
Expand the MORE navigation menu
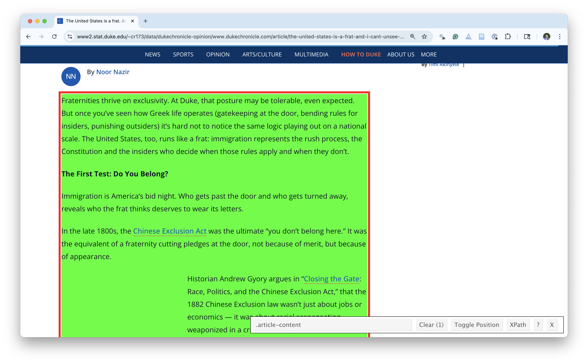429,55
